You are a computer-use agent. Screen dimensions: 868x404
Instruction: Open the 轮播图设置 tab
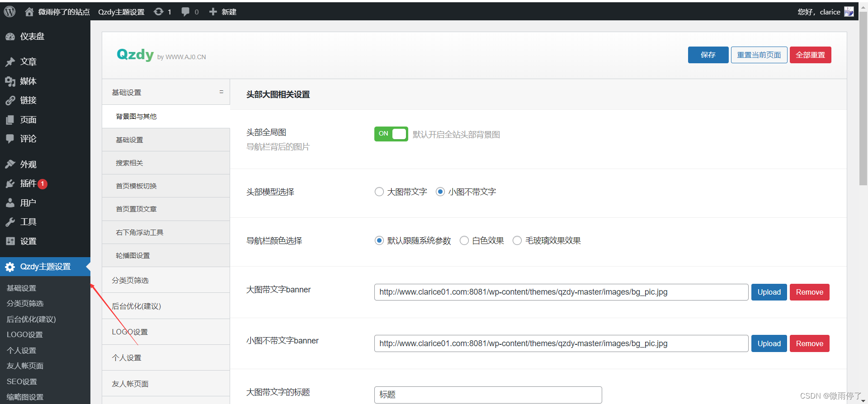coord(166,255)
